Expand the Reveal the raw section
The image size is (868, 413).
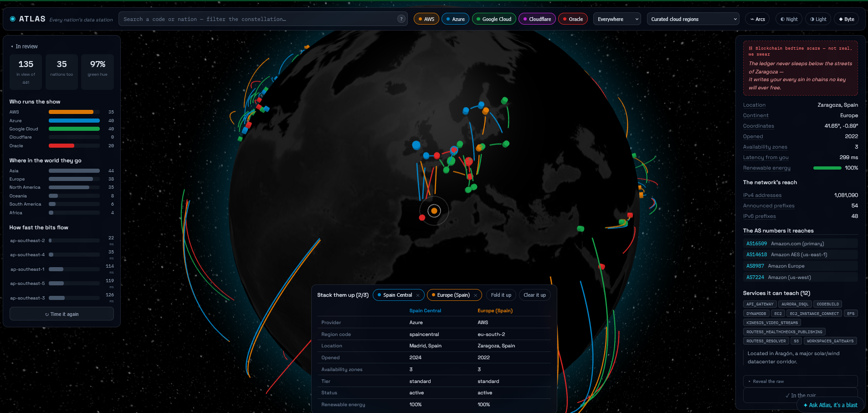[800, 382]
